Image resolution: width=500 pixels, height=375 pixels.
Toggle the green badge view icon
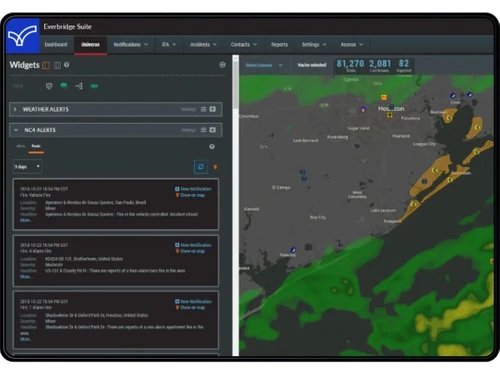[x=94, y=86]
